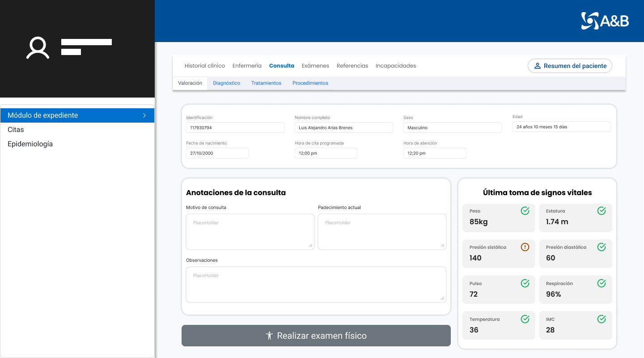Viewport: 644px width, 358px height.
Task: Click the Identificación field showing 117930794
Action: pyautogui.click(x=235, y=128)
